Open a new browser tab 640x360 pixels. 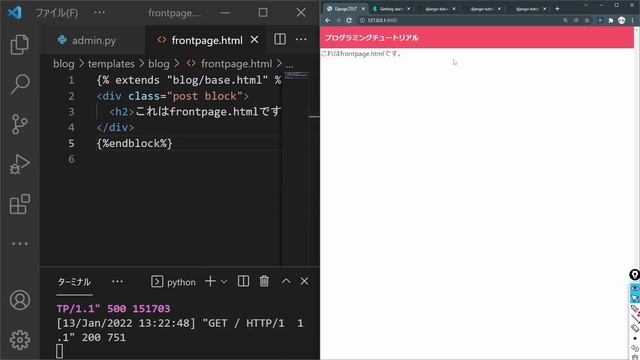coord(557,9)
